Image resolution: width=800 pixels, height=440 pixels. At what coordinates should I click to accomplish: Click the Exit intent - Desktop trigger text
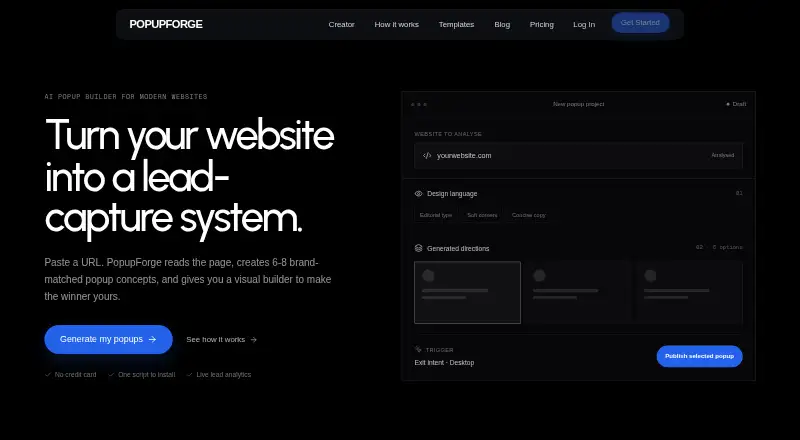pyautogui.click(x=444, y=363)
